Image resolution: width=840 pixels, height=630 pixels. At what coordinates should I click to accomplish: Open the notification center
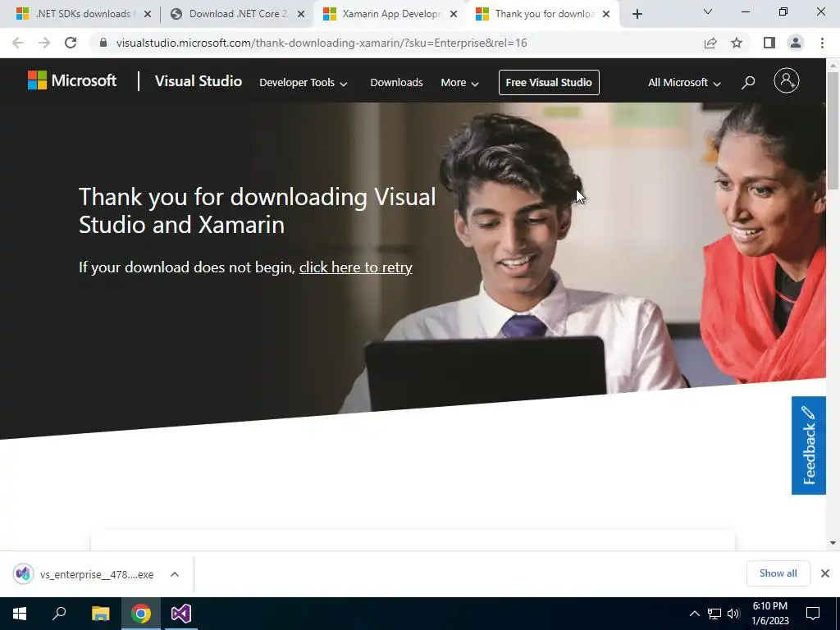tap(813, 614)
